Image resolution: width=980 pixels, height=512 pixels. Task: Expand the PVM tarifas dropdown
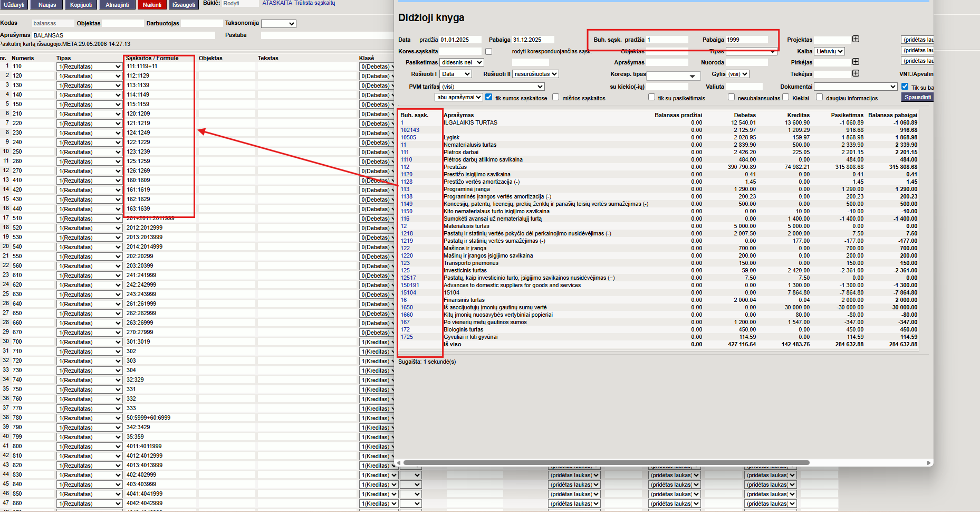click(492, 87)
